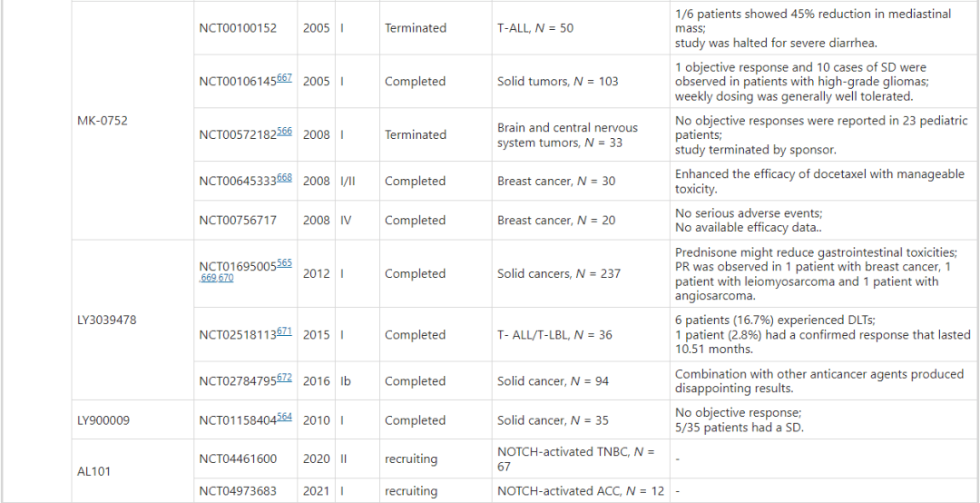Open reference 667 next to NCT00106145

point(285,78)
